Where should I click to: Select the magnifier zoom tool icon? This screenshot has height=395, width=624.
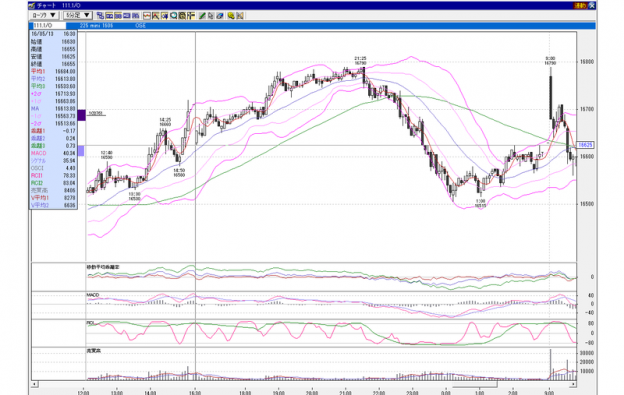(174, 16)
